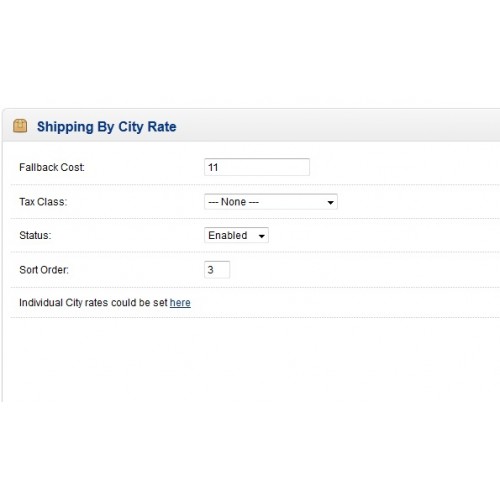500x500 pixels.
Task: Click the Tax Class dropdown arrow
Action: pyautogui.click(x=330, y=202)
